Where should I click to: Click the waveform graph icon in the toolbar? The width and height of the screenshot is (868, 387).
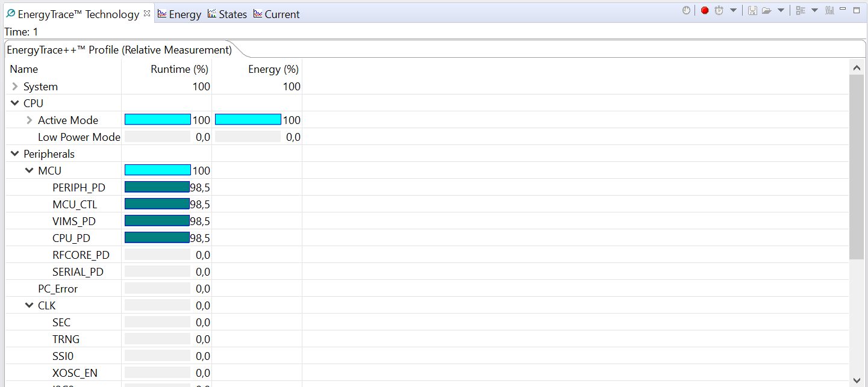(x=829, y=10)
